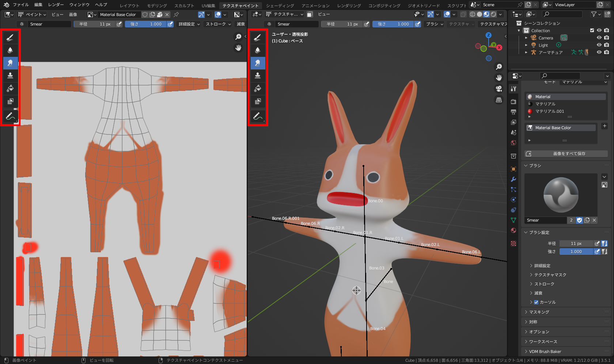Open the レンダー menu
This screenshot has height=364, width=614.
point(56,5)
